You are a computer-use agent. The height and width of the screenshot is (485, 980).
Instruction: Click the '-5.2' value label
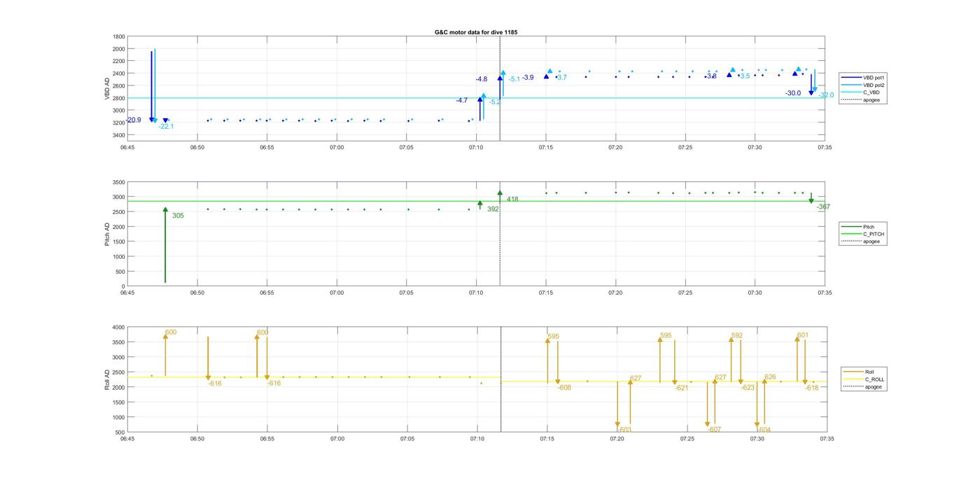495,102
